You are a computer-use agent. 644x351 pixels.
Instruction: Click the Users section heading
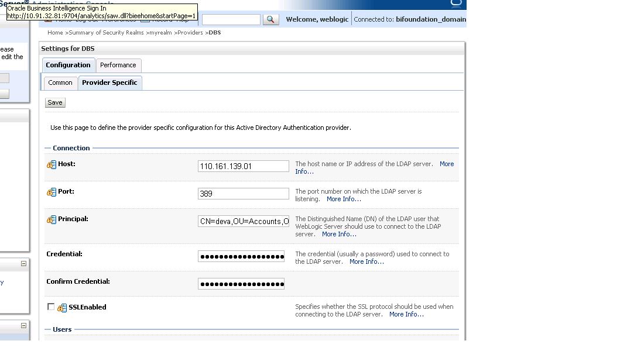[x=62, y=330]
